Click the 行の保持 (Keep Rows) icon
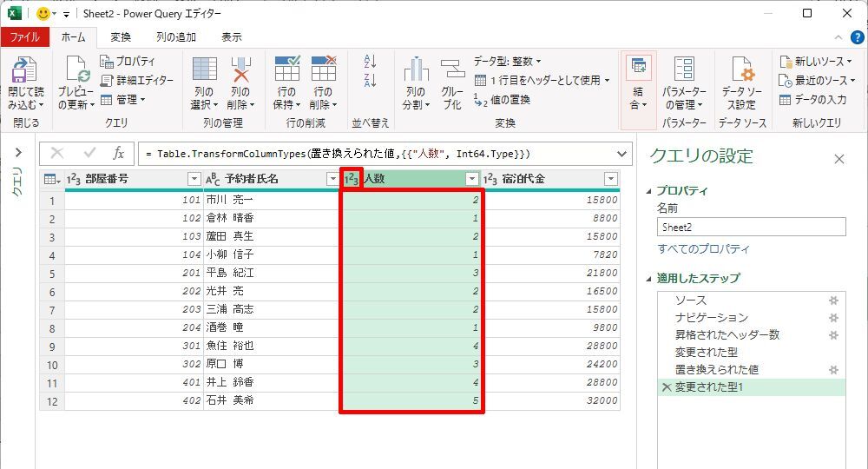Viewport: 868px width, 469px height. coord(287,70)
